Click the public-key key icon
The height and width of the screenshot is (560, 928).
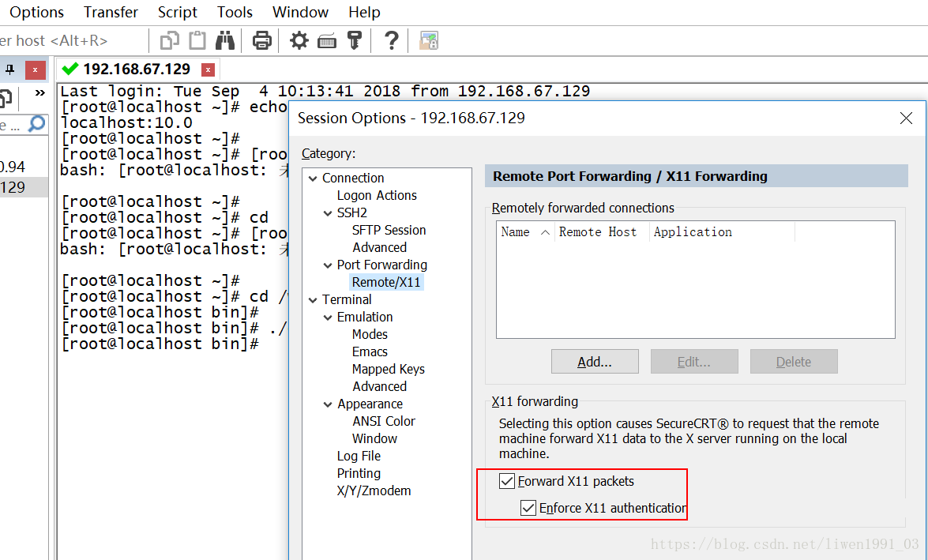[354, 40]
